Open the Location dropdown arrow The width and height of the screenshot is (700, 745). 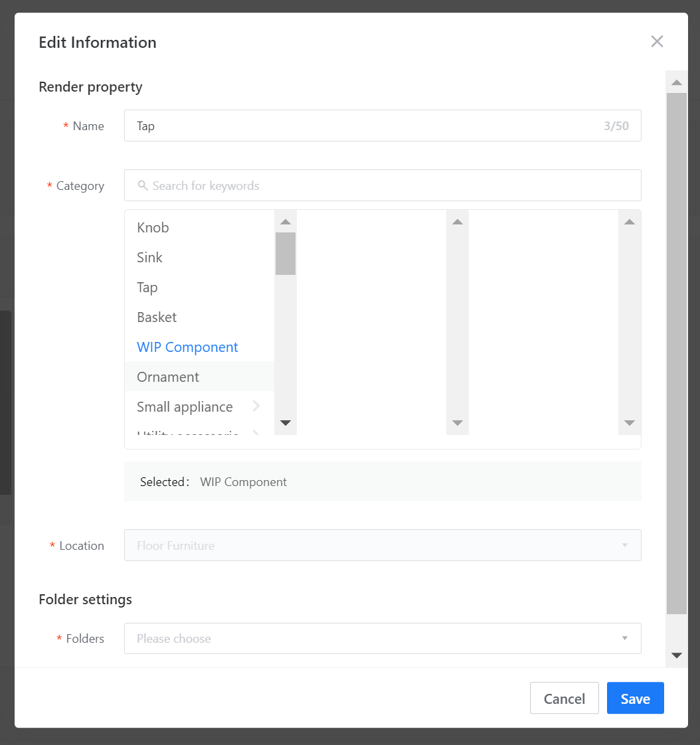624,545
